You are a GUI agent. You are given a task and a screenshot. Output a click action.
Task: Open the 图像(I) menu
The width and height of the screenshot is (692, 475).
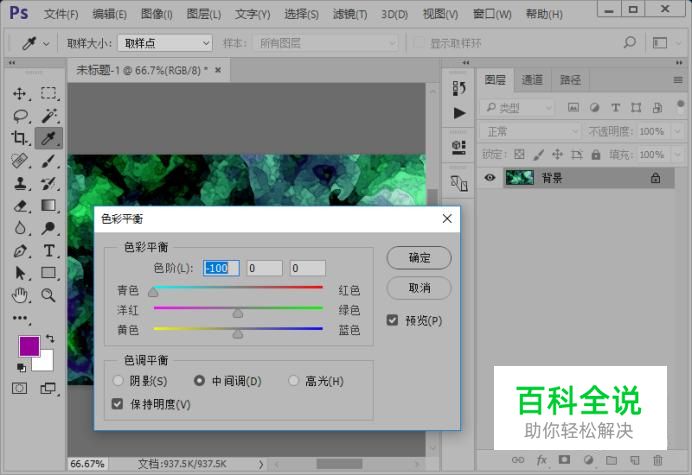[x=157, y=14]
